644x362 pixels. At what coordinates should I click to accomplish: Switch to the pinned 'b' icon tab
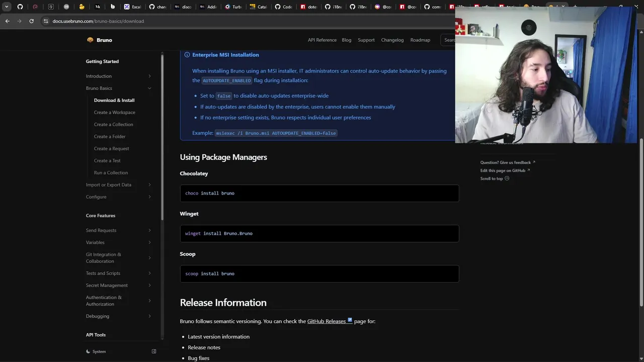[x=113, y=7]
